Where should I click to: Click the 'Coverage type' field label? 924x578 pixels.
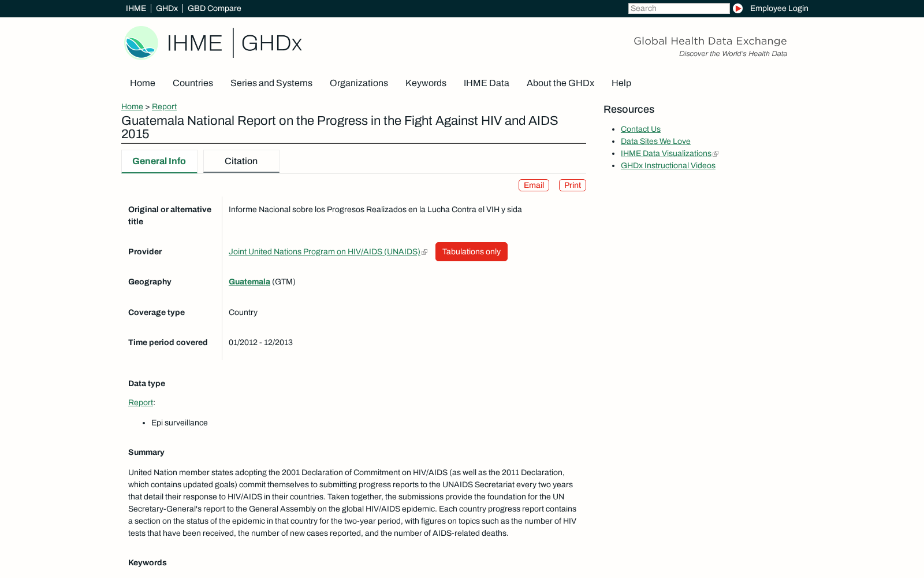[157, 313]
